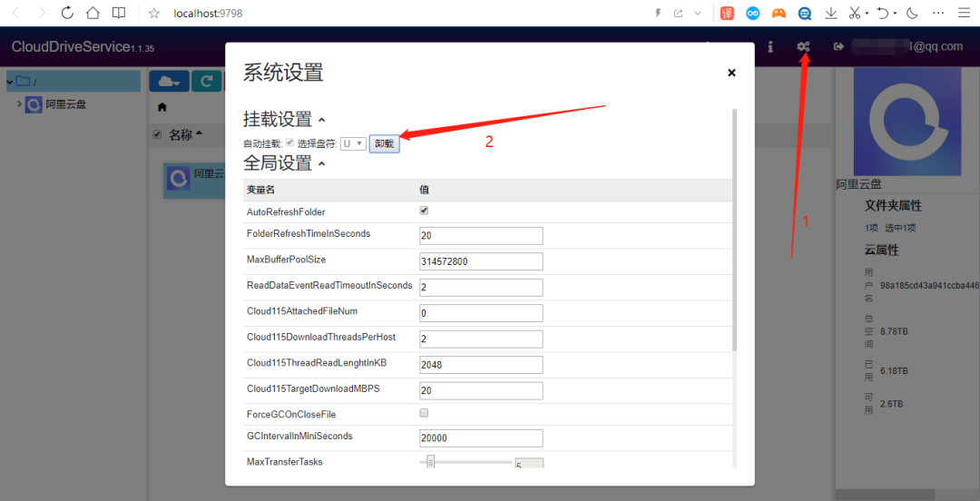The height and width of the screenshot is (501, 980).
Task: Open system settings via the gears icon
Action: point(803,46)
